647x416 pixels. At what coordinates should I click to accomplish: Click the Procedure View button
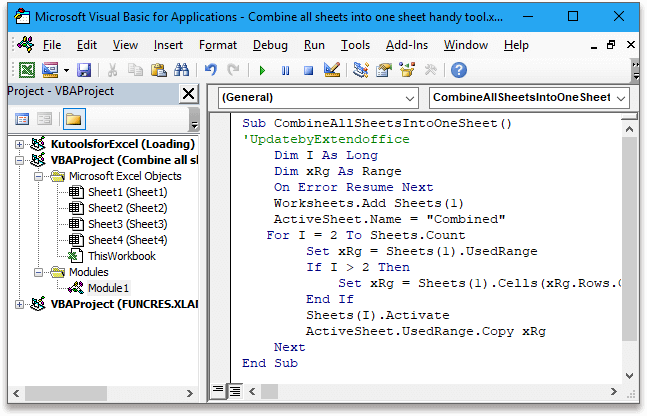pos(217,391)
